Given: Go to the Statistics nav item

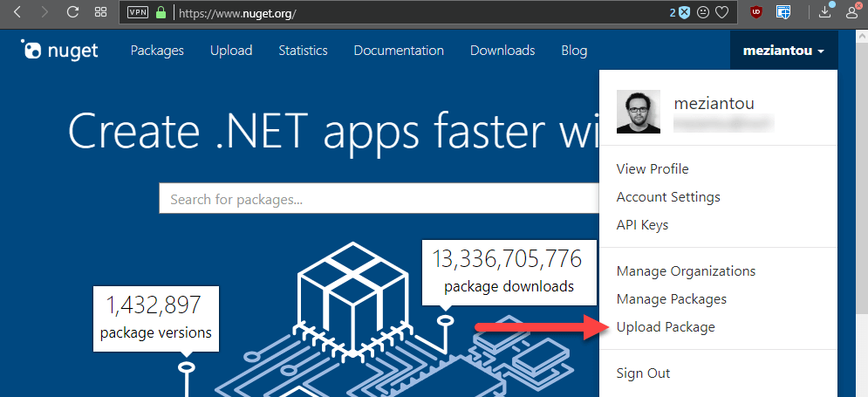Looking at the screenshot, I should point(303,51).
